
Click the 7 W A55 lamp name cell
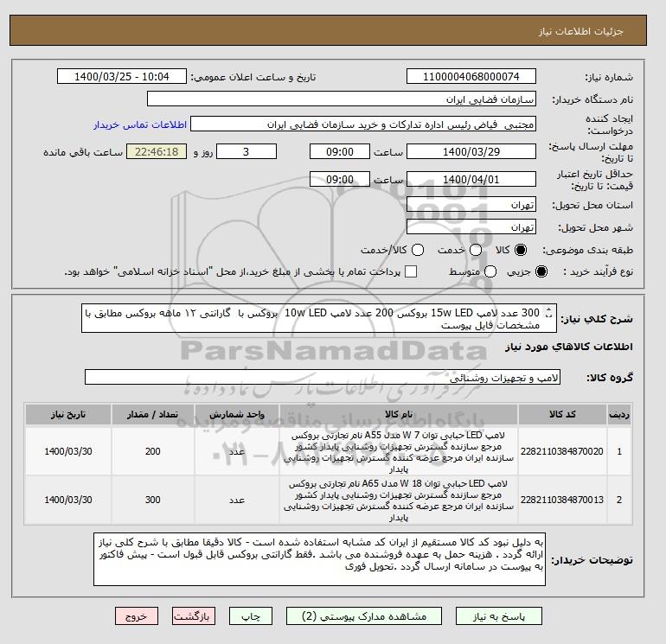pyautogui.click(x=399, y=452)
